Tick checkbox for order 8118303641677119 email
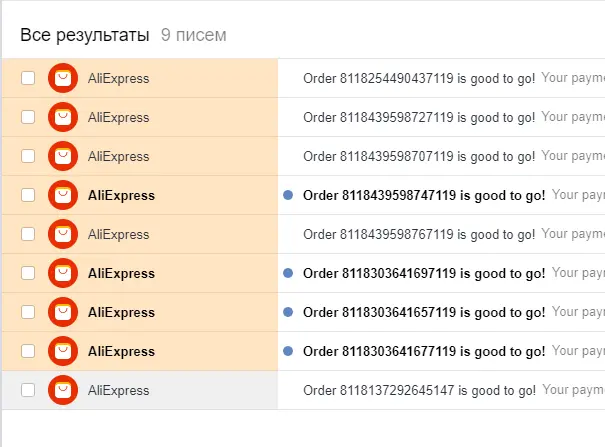This screenshot has height=447, width=605. coord(28,351)
